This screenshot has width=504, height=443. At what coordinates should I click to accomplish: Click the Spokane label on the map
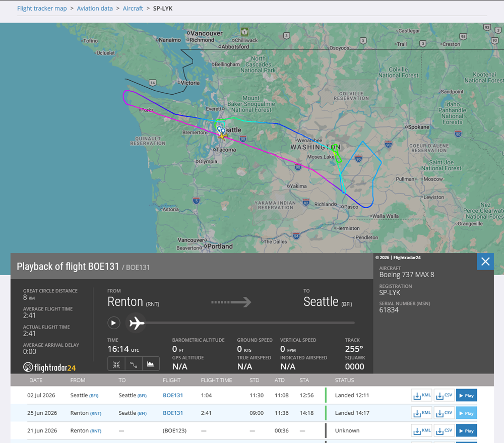click(x=418, y=127)
